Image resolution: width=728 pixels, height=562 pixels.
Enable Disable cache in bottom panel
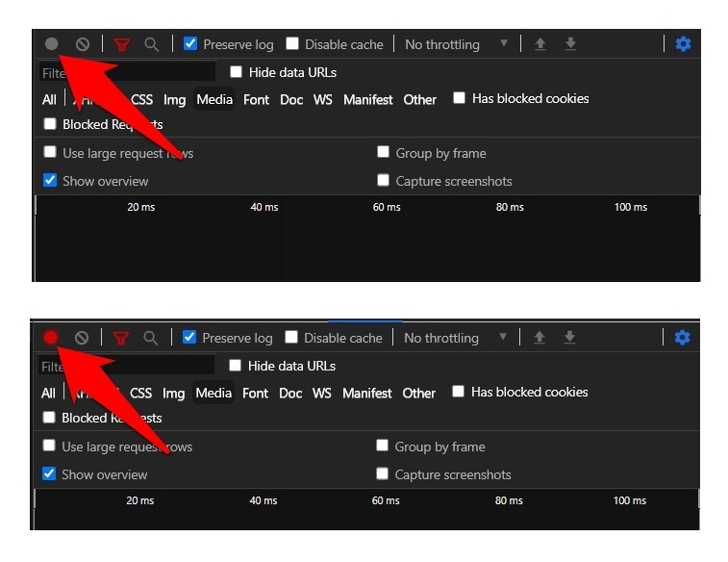(291, 337)
